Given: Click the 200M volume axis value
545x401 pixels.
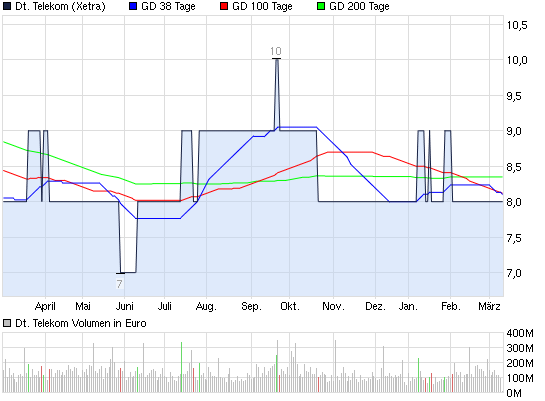Looking at the screenshot, I should tap(520, 363).
